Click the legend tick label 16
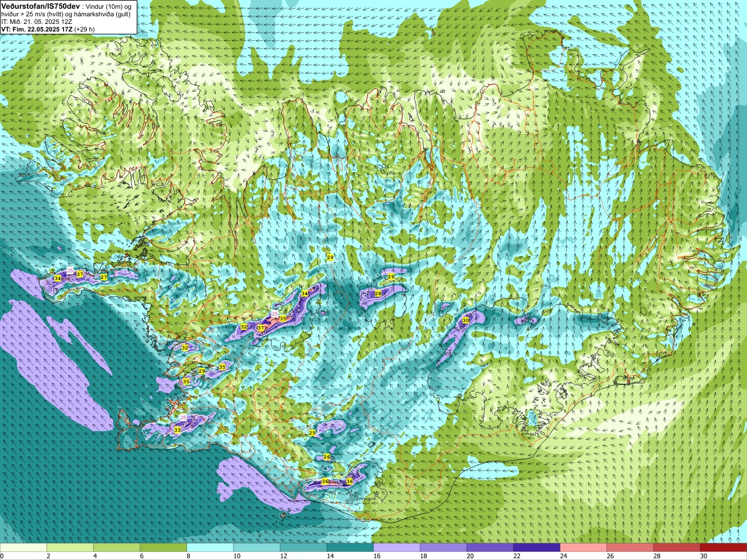 point(376,556)
